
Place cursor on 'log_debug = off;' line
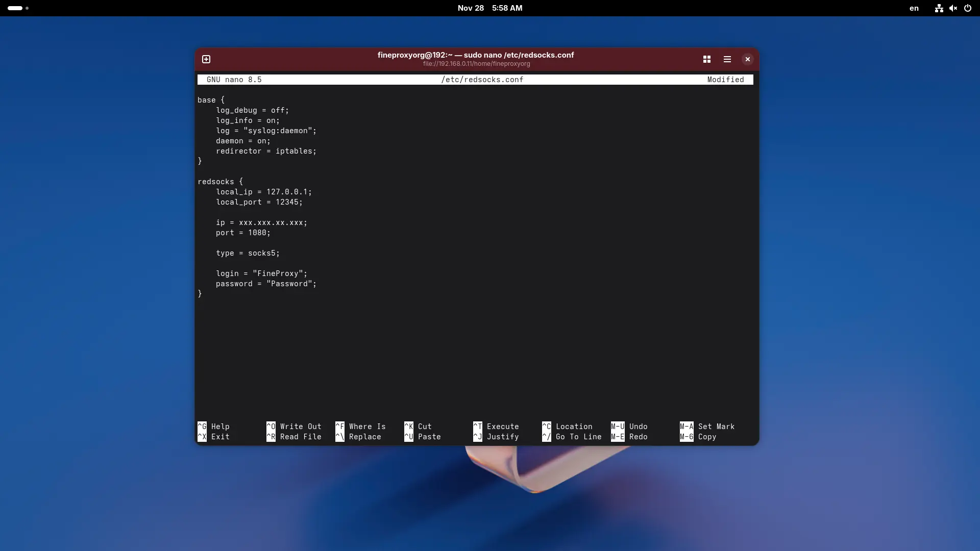coord(253,110)
